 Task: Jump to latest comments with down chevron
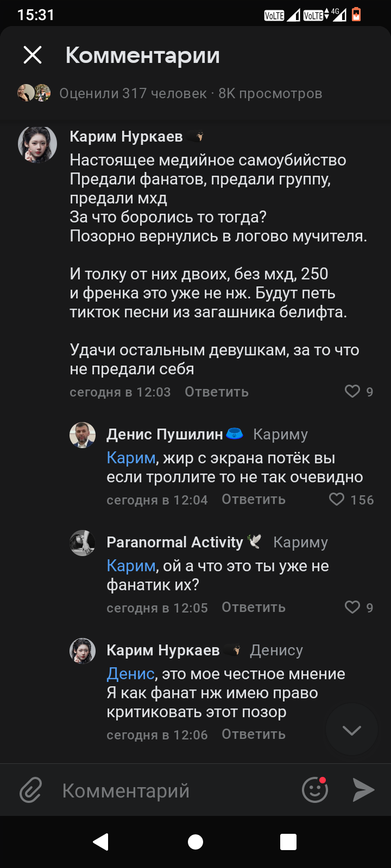352,730
